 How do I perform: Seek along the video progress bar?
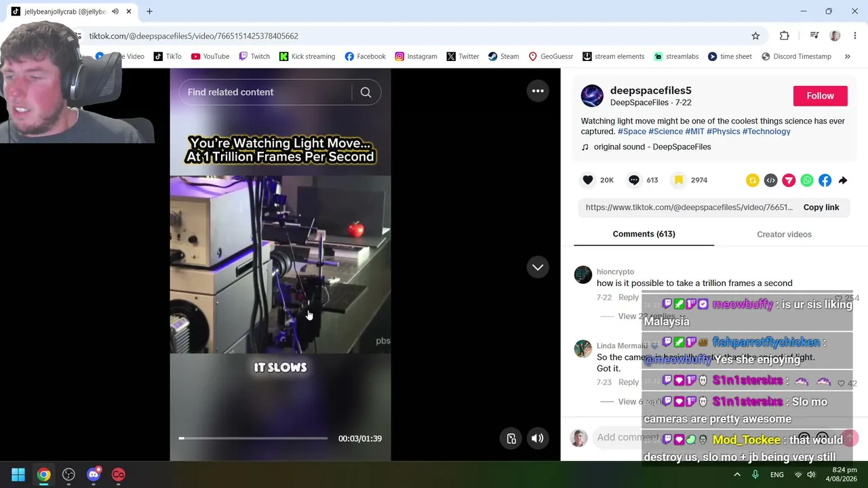pos(253,439)
